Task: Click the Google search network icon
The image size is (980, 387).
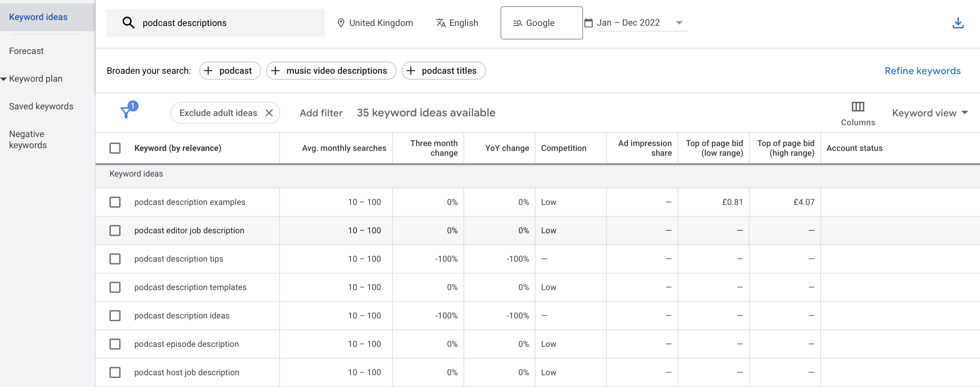Action: tap(517, 23)
